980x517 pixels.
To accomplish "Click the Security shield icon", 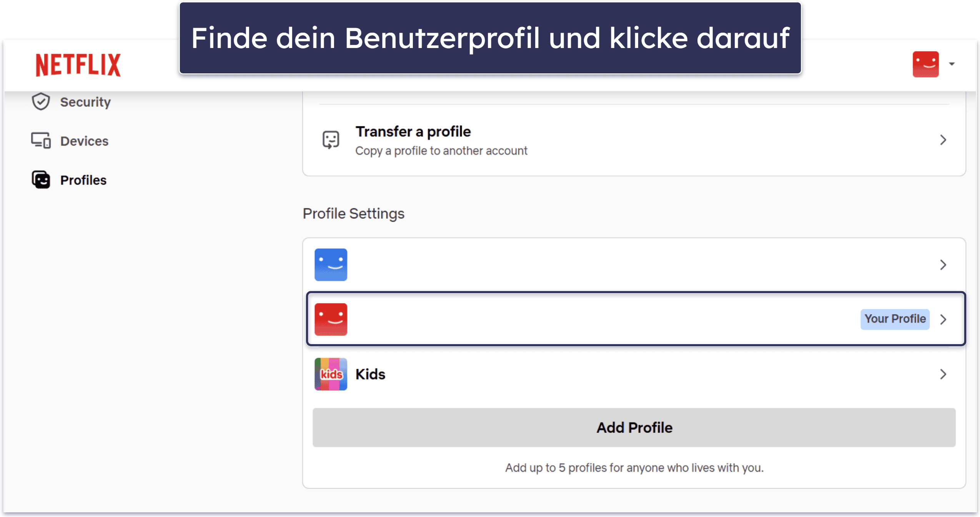I will (41, 102).
